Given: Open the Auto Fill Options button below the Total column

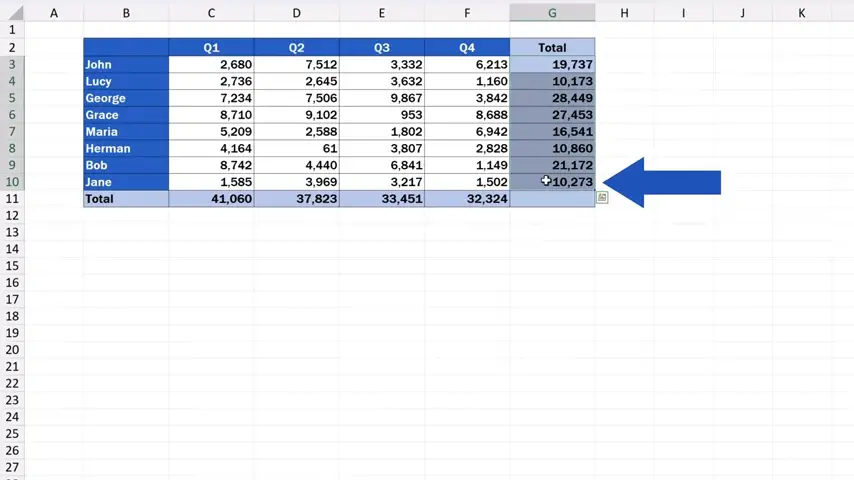Looking at the screenshot, I should tap(602, 198).
